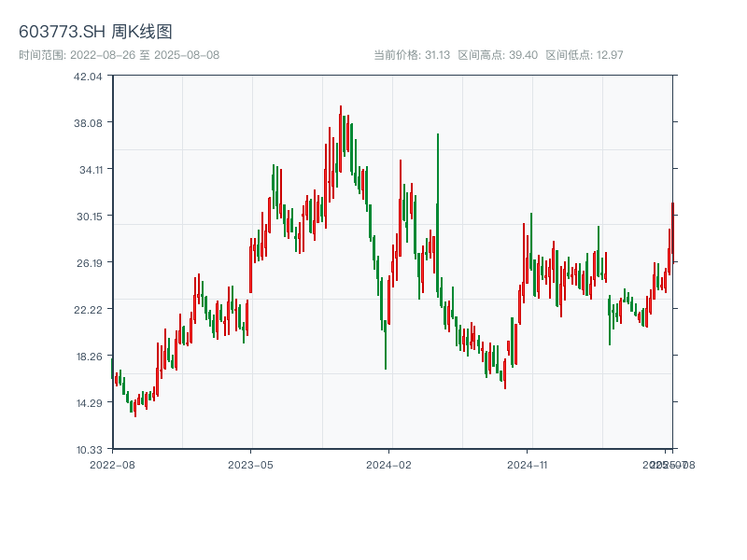Click the tall green candle spiking above 36
Image resolution: width=747 pixels, height=560 pixels.
pyautogui.click(x=437, y=215)
